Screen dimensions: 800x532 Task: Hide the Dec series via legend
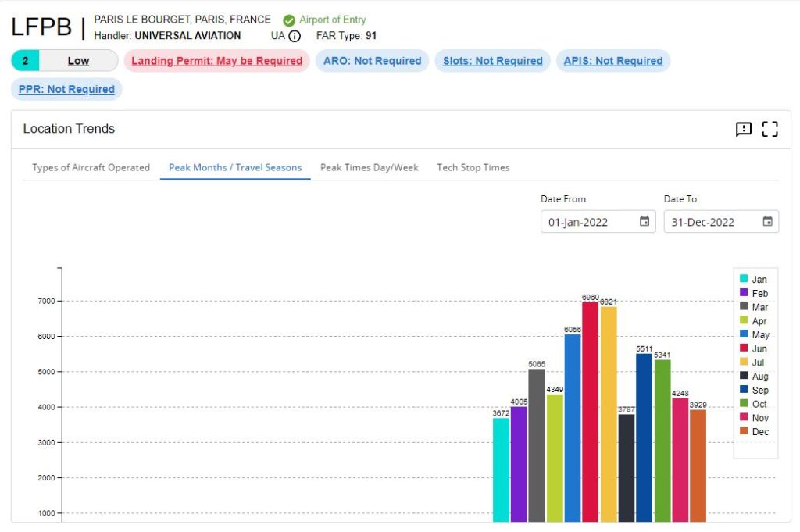coord(744,432)
